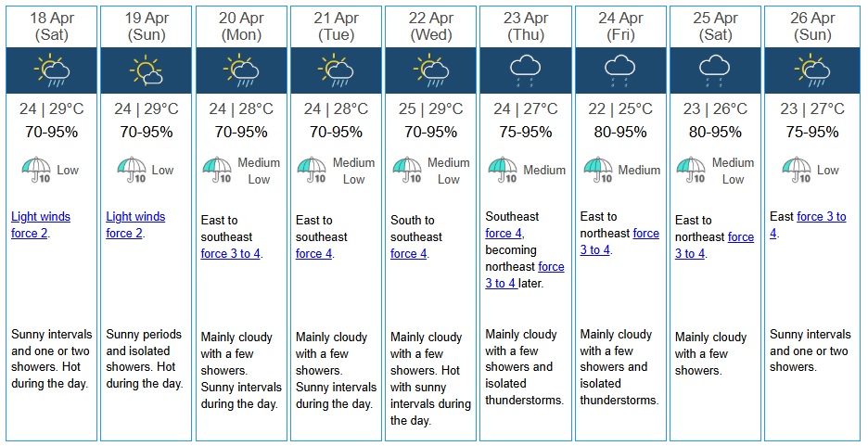
Task: Click the 24 Apr rain cloud icon
Action: click(620, 70)
